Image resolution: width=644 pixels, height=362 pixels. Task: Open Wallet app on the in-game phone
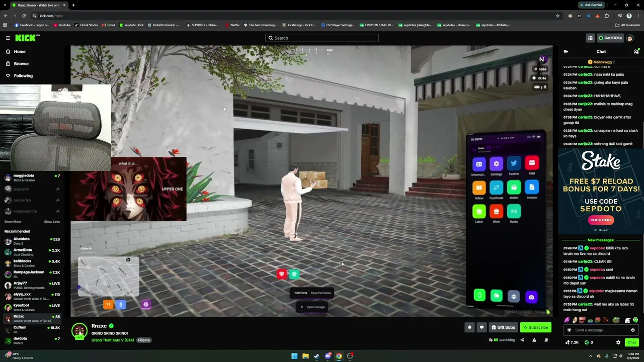point(514,189)
